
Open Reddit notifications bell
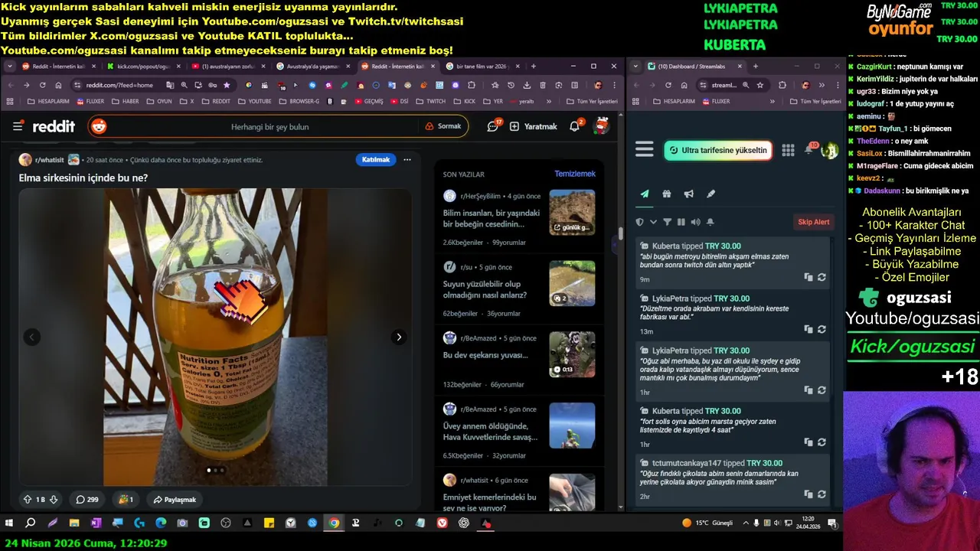pyautogui.click(x=574, y=126)
